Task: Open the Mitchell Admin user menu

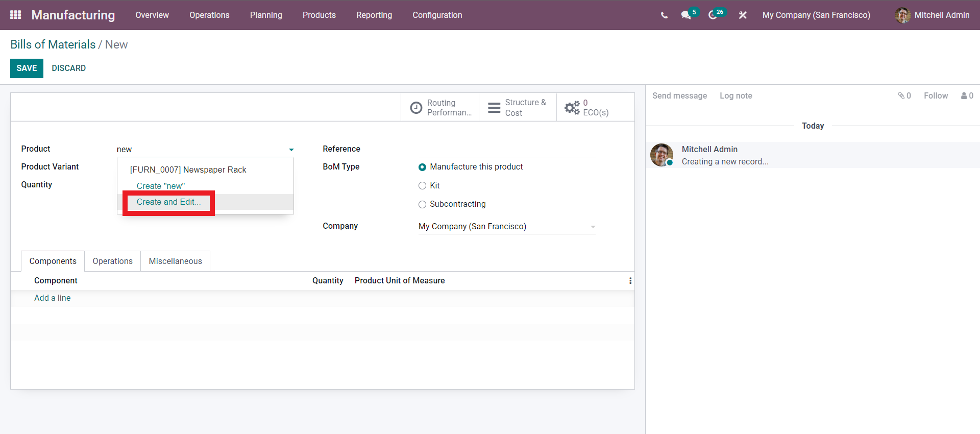Action: 932,15
